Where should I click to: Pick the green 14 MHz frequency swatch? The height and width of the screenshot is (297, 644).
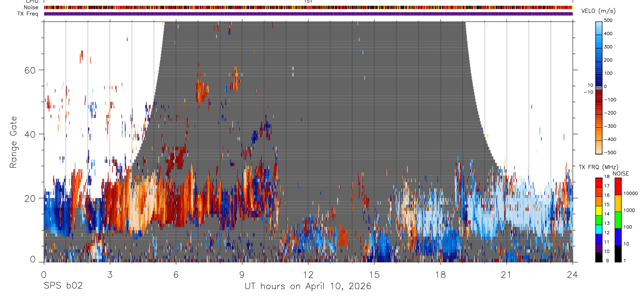pos(599,220)
